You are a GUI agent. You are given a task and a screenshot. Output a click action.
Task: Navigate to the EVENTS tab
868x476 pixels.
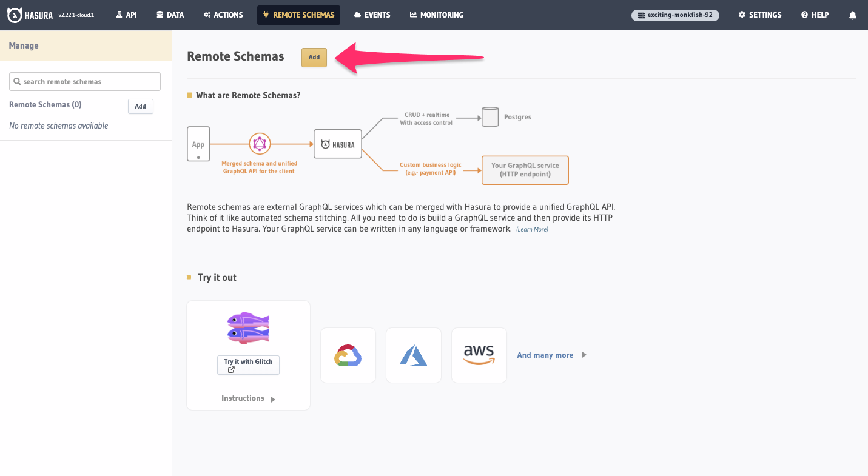coord(372,15)
